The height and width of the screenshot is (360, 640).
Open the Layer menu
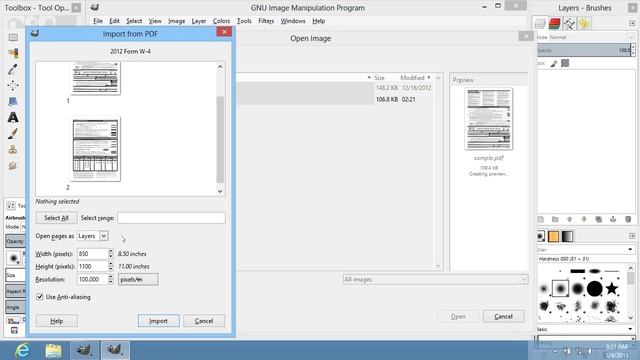(x=199, y=21)
